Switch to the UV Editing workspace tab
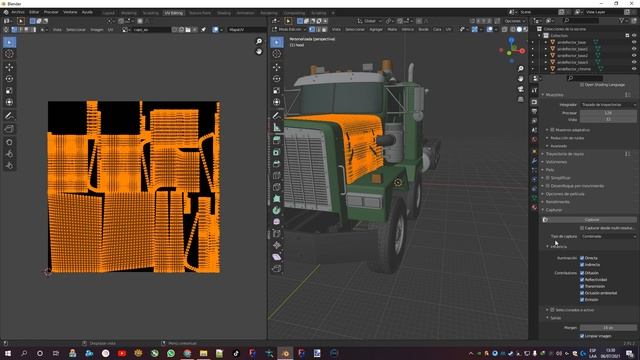The height and width of the screenshot is (360, 640). tap(174, 13)
